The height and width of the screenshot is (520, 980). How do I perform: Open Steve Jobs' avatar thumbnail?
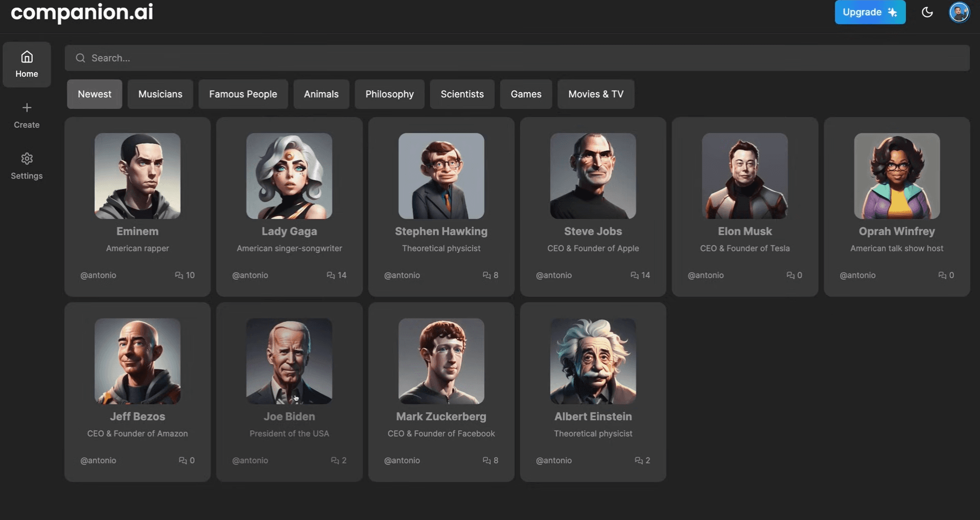click(593, 176)
